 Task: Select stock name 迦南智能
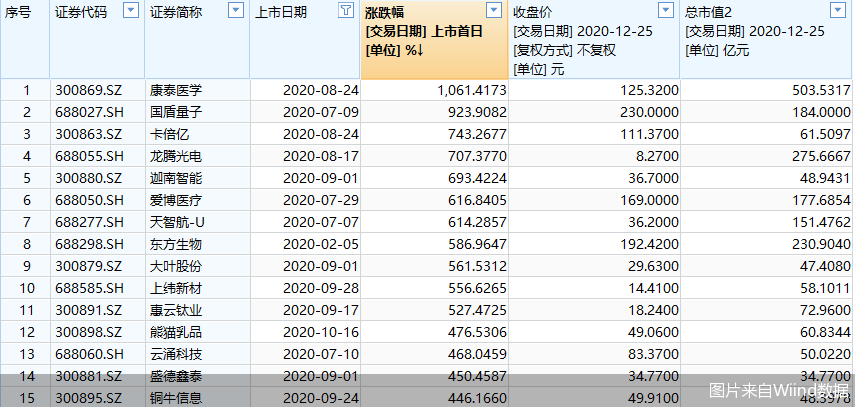tap(176, 178)
